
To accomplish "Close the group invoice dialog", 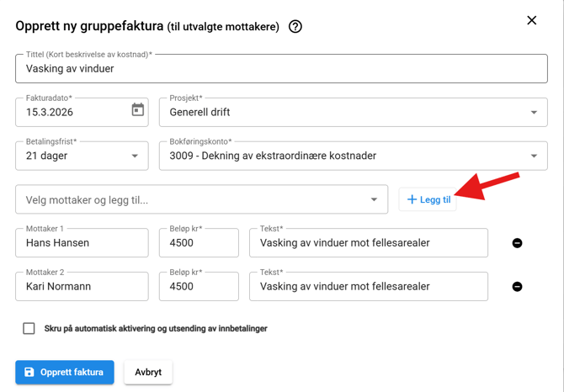I will click(531, 20).
